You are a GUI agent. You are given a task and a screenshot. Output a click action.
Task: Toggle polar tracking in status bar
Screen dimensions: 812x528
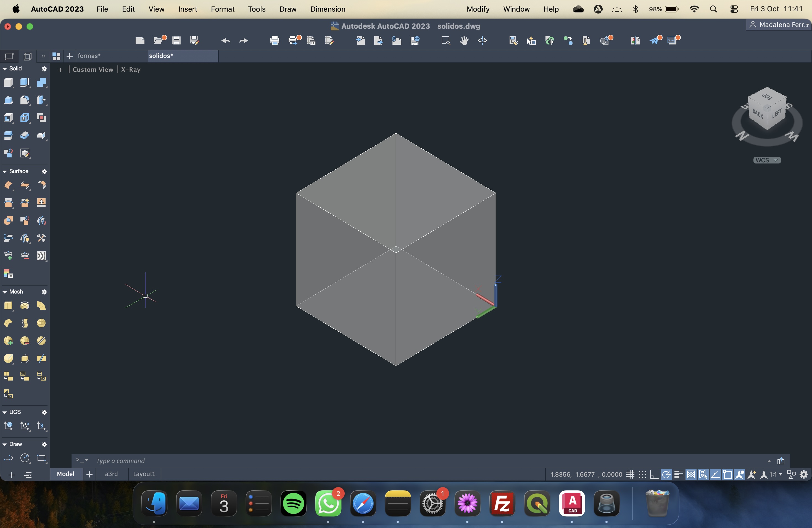[666, 474]
